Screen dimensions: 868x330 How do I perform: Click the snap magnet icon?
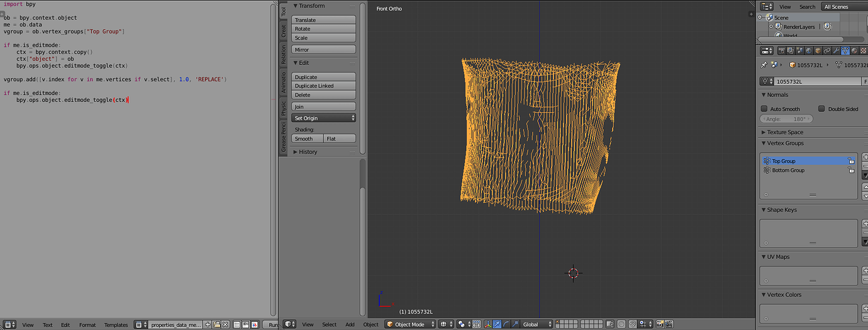point(633,324)
